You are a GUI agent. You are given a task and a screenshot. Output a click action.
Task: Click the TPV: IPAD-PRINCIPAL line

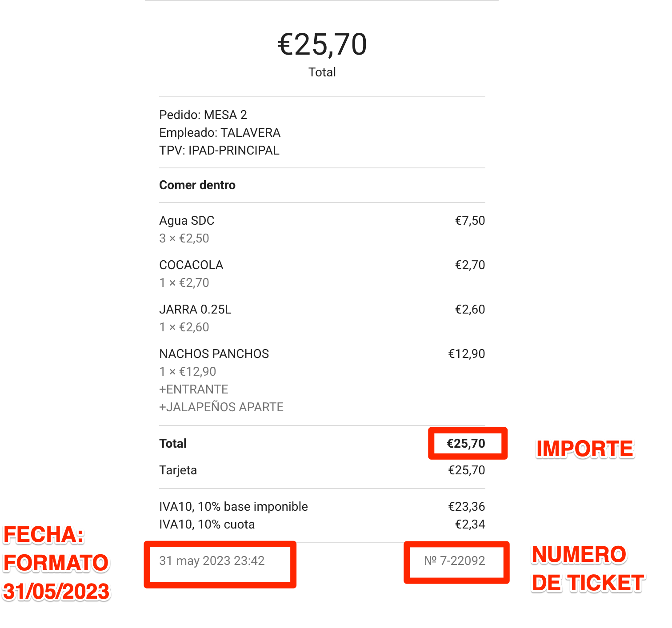click(219, 151)
